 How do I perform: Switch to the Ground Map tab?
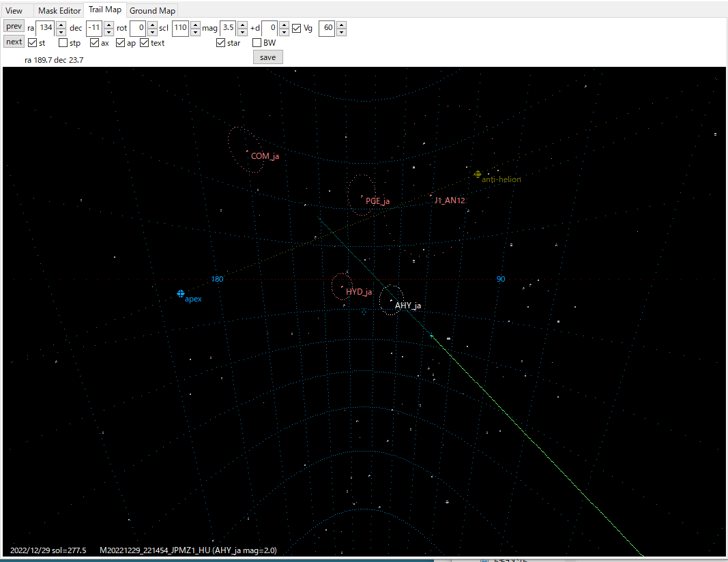click(x=153, y=10)
